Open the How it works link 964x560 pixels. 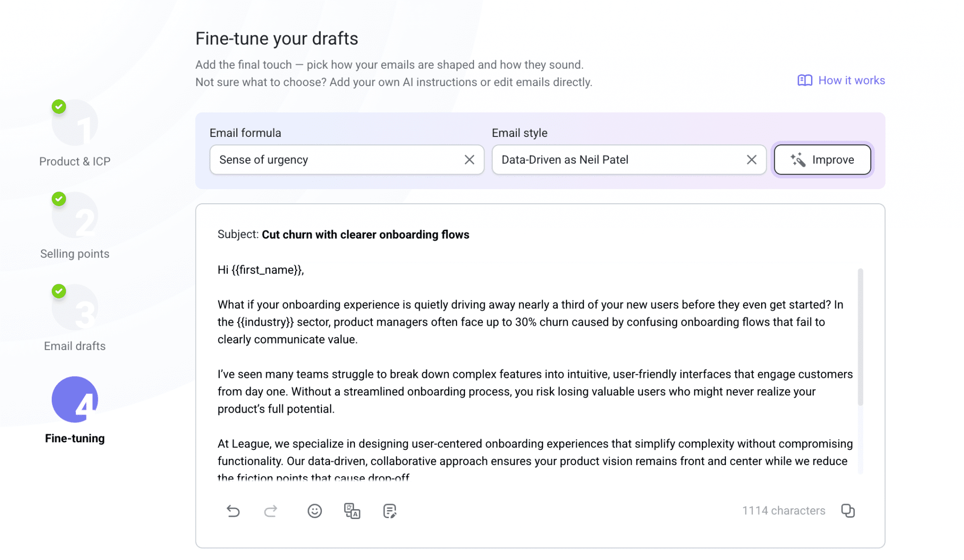851,80
